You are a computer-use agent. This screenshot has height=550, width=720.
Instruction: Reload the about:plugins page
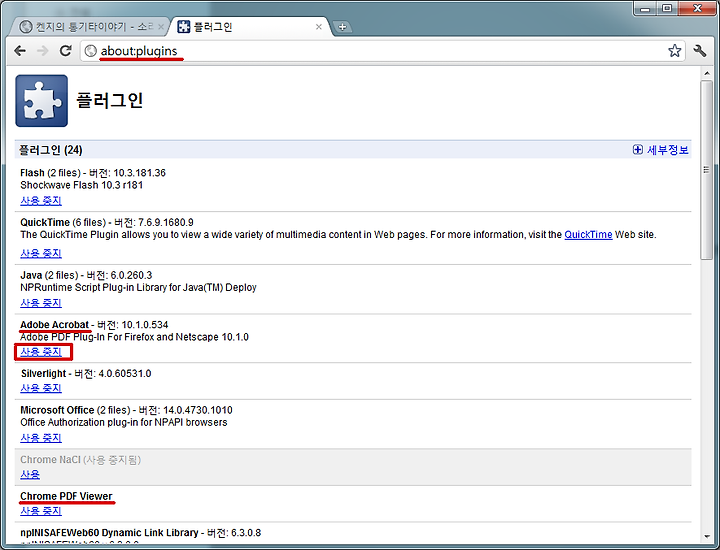[66, 51]
